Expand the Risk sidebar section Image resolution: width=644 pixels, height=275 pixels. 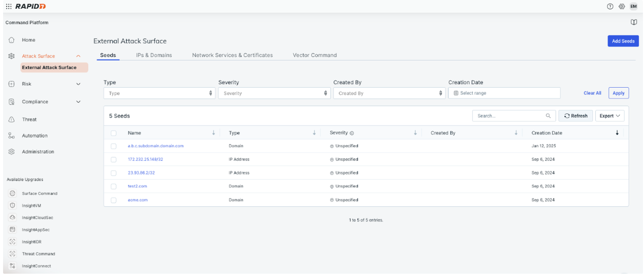(78, 84)
